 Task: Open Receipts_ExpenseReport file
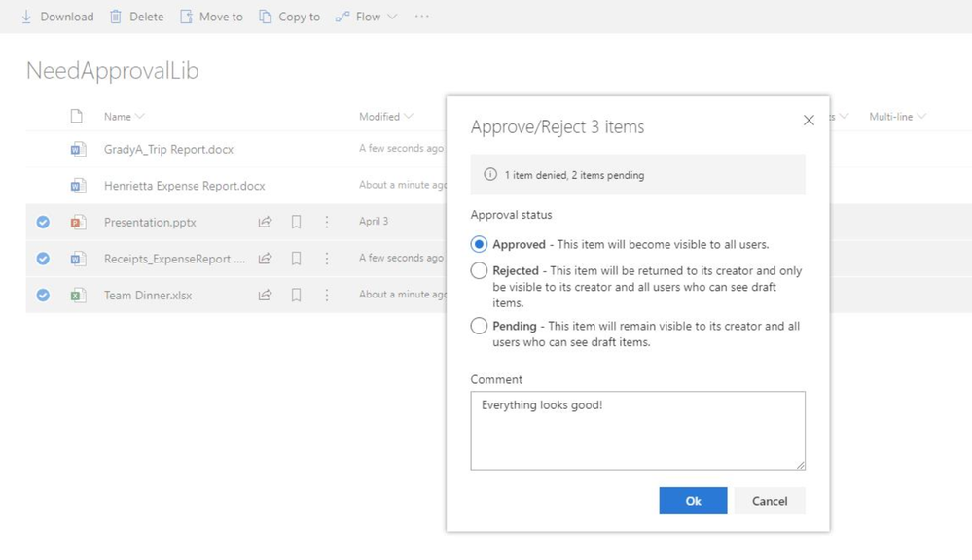[x=174, y=259]
